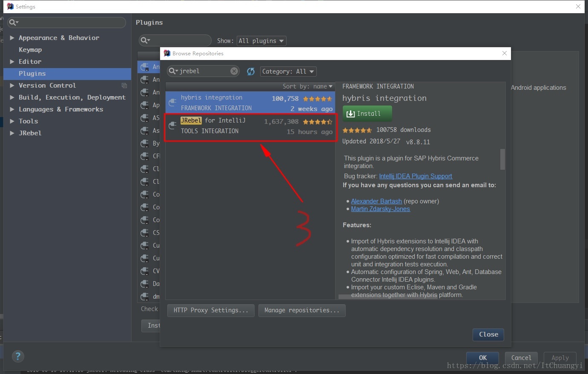Open the help question mark icon
Image resolution: width=588 pixels, height=374 pixels.
coord(18,357)
